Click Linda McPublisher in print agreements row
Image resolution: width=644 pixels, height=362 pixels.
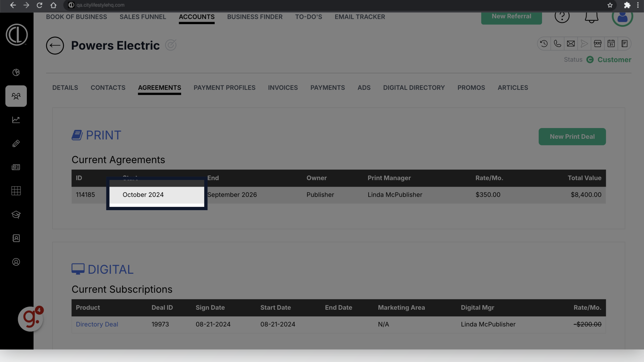point(395,195)
